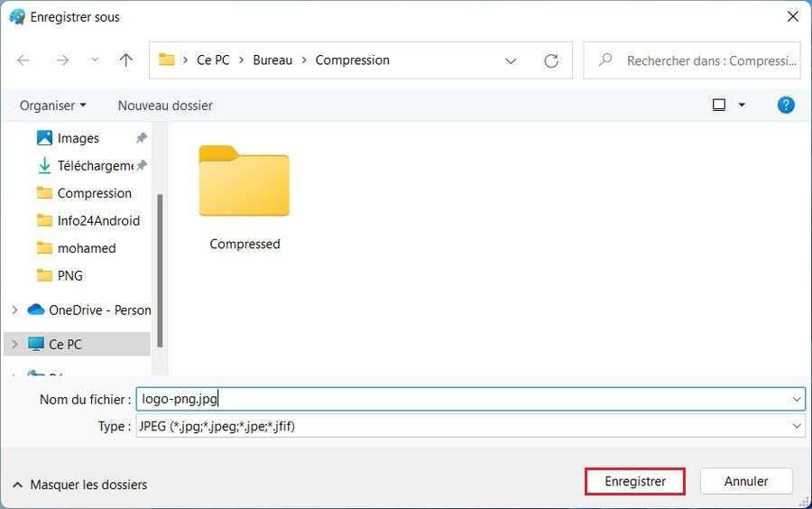Click the forward navigation arrow

pos(62,60)
